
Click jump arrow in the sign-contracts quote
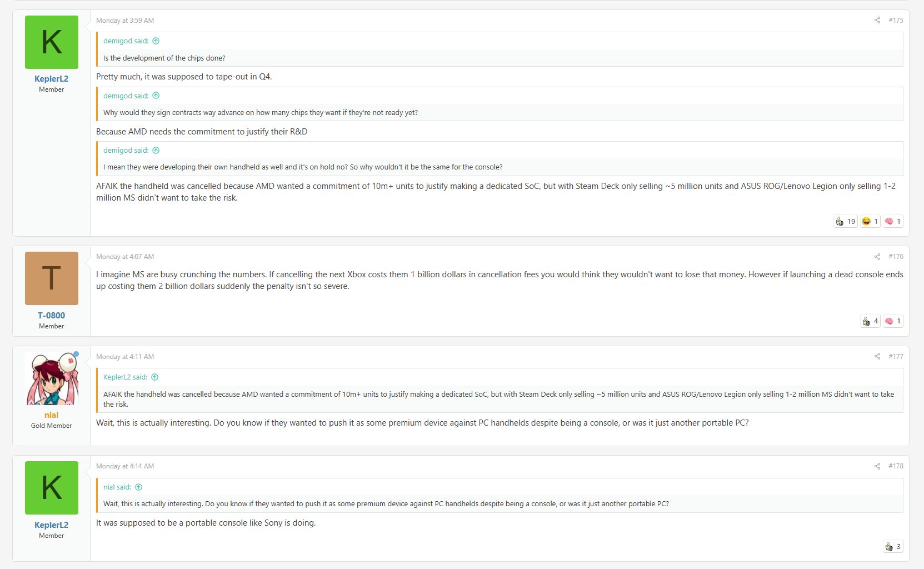(156, 96)
